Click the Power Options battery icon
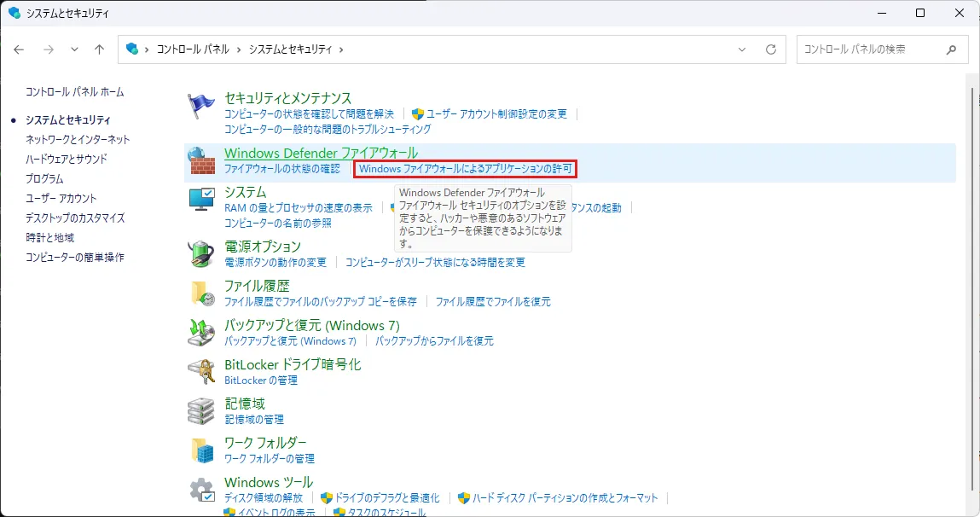Screen dimensions: 980x517 pyautogui.click(x=200, y=254)
